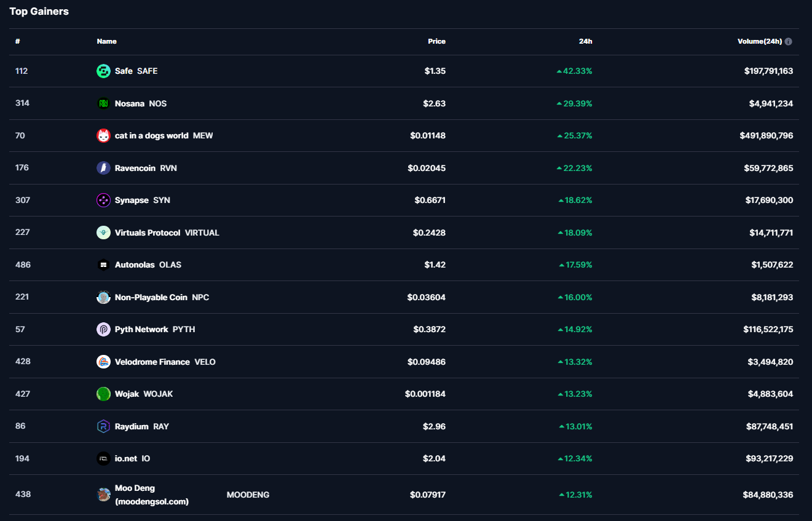
Task: Sort by the Name column header
Action: pos(106,42)
